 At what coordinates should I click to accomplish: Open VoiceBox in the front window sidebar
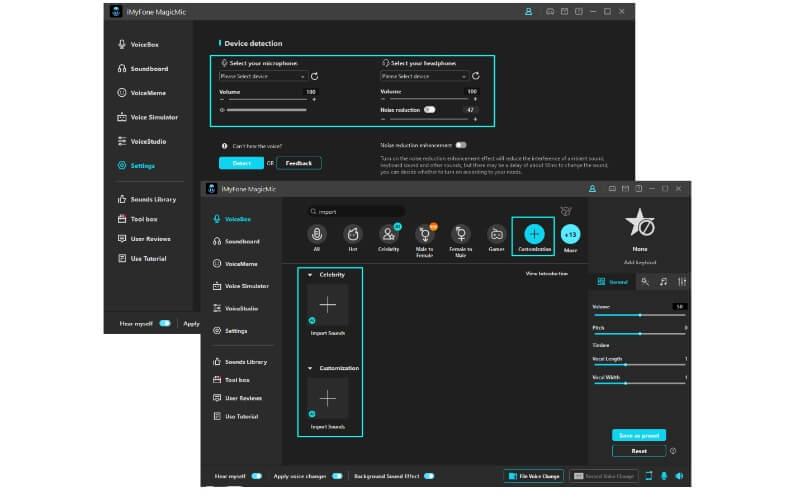point(232,219)
